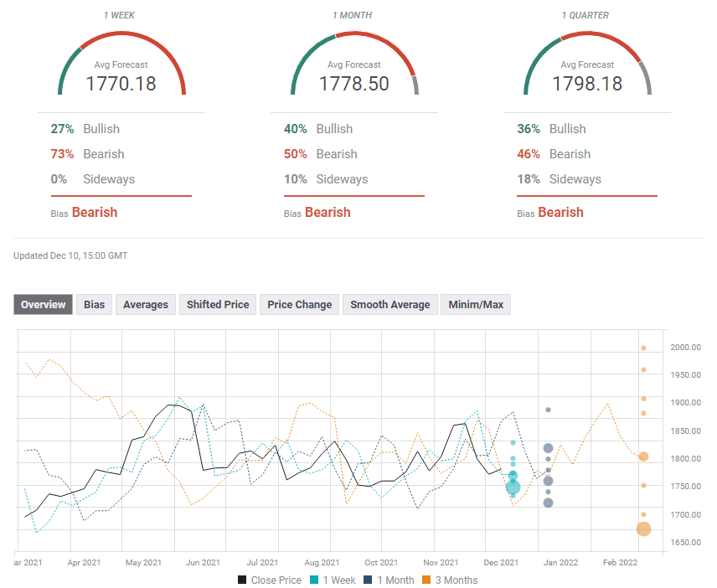Screen dimensions: 717x588
Task: Hide the 1 Week legend series
Action: click(333, 580)
